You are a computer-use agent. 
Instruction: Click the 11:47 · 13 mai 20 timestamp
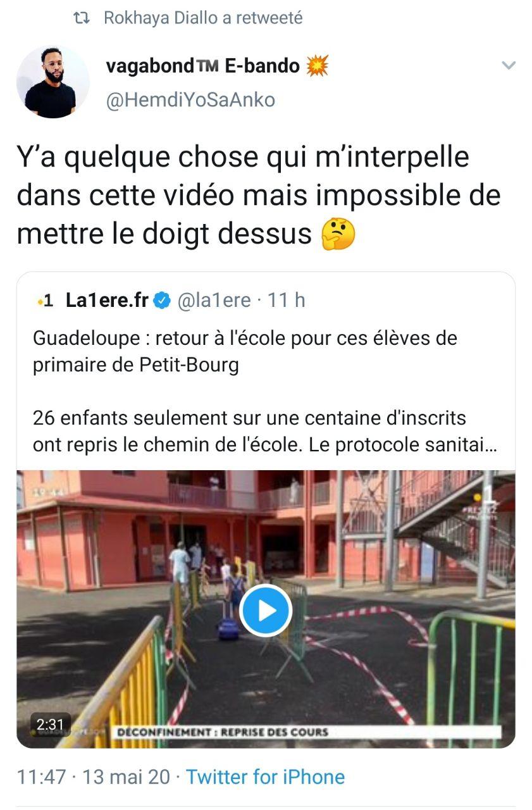click(x=93, y=776)
